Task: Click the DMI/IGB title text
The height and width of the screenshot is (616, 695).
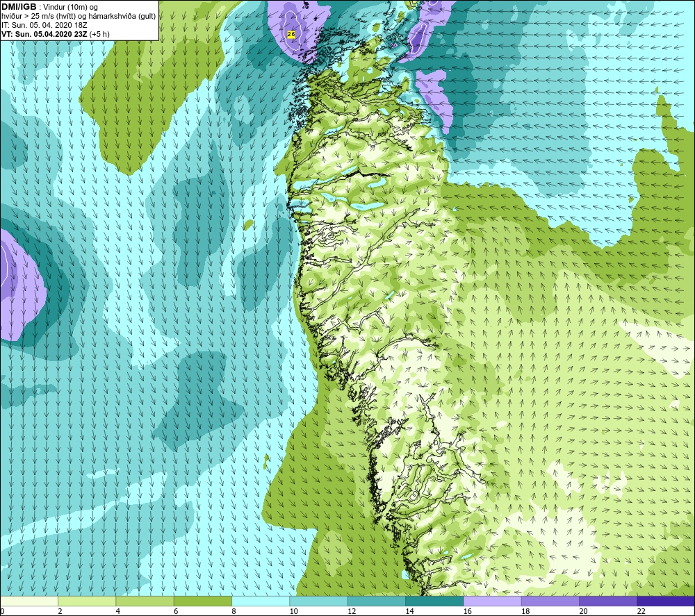Action: pos(19,7)
